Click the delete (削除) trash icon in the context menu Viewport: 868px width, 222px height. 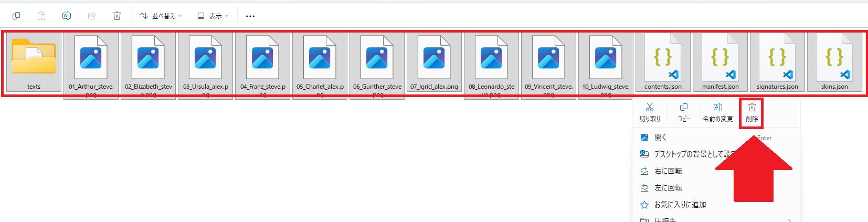pyautogui.click(x=751, y=107)
